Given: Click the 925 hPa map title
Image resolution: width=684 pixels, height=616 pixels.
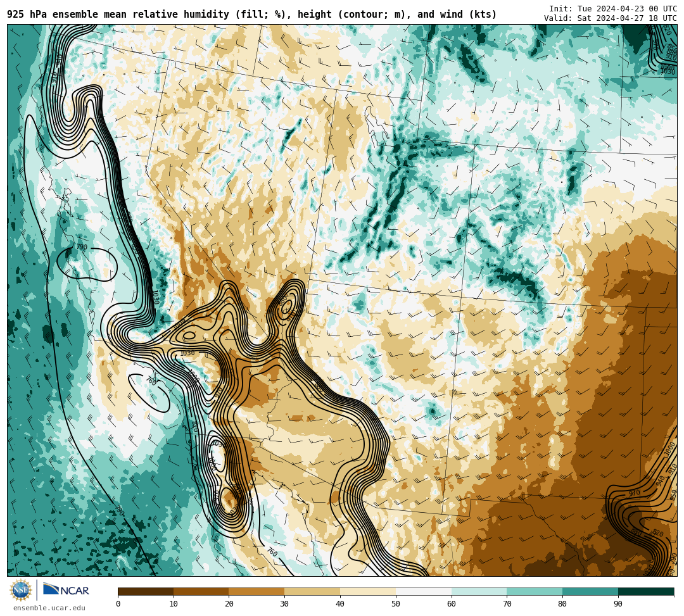Looking at the screenshot, I should point(251,15).
